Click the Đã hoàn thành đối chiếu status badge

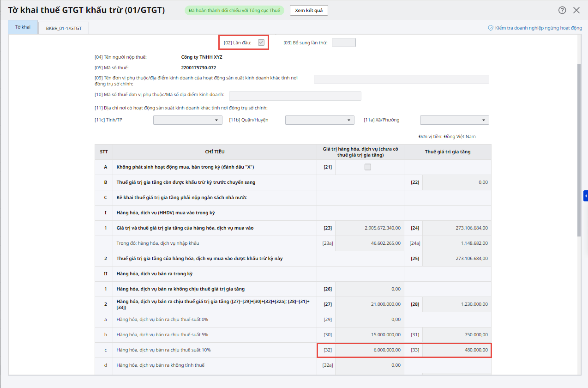point(234,10)
